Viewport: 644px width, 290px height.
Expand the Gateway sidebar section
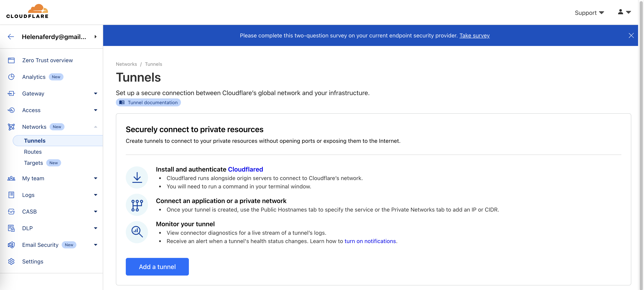[x=95, y=93]
